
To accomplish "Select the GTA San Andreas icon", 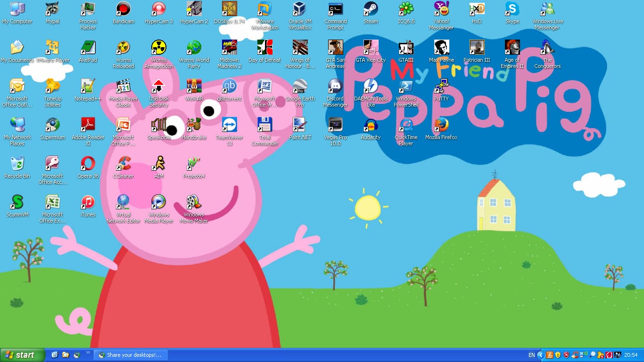I will click(335, 48).
